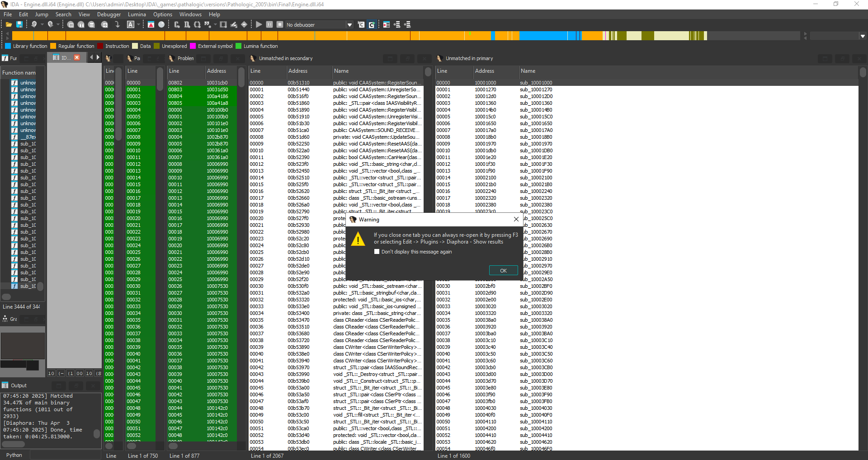The height and width of the screenshot is (460, 868).
Task: Open the forward-history dropdown arrow
Action: (58, 24)
